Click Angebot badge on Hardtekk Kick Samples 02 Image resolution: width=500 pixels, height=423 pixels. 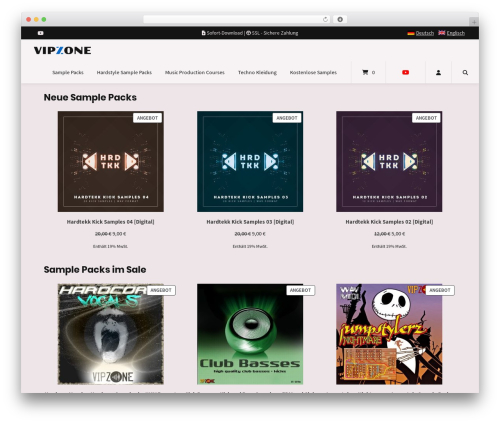(426, 118)
